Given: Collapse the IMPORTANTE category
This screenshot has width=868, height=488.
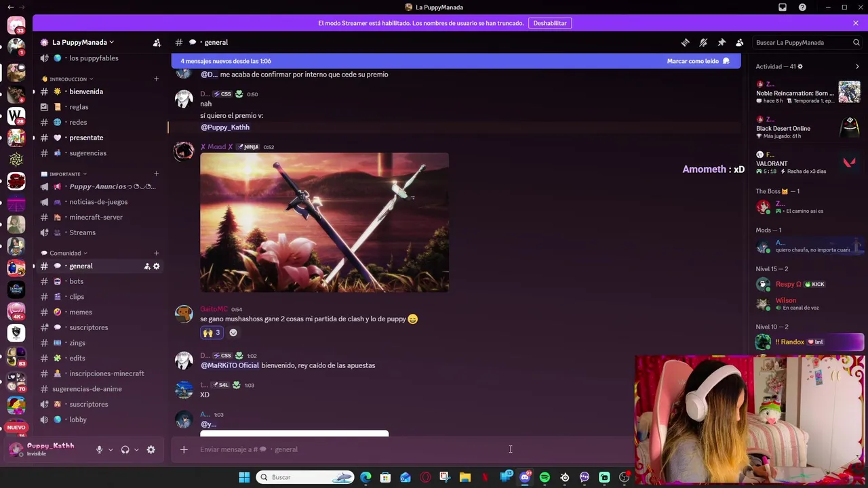Looking at the screenshot, I should coord(64,174).
